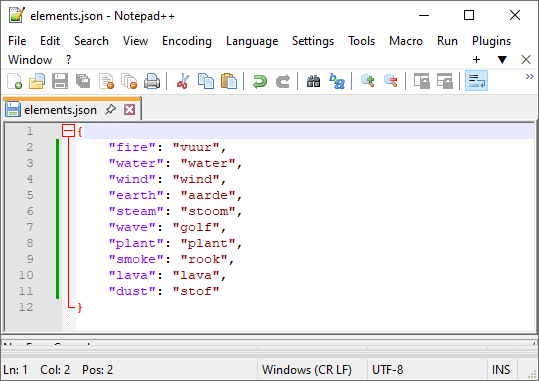The image size is (539, 381).
Task: Click the "stof" value text
Action: (x=196, y=291)
